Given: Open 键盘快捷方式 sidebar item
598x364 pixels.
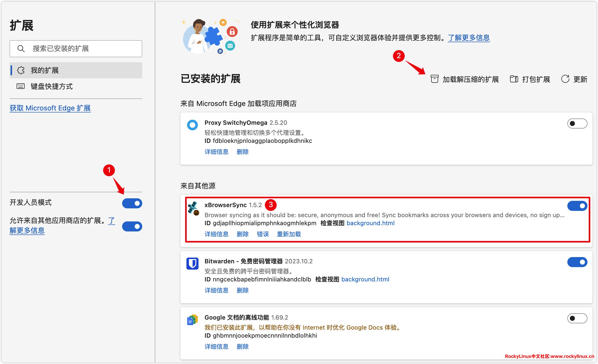Looking at the screenshot, I should click(52, 86).
